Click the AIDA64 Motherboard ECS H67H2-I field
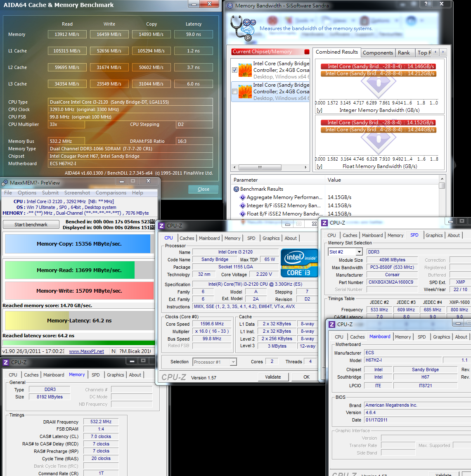471x476 pixels. (x=130, y=163)
